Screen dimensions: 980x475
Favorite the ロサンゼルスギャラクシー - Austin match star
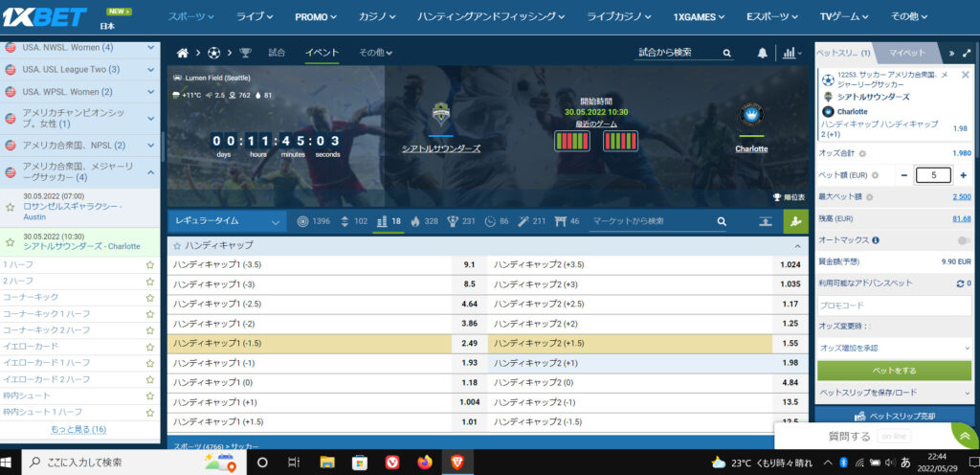10,206
